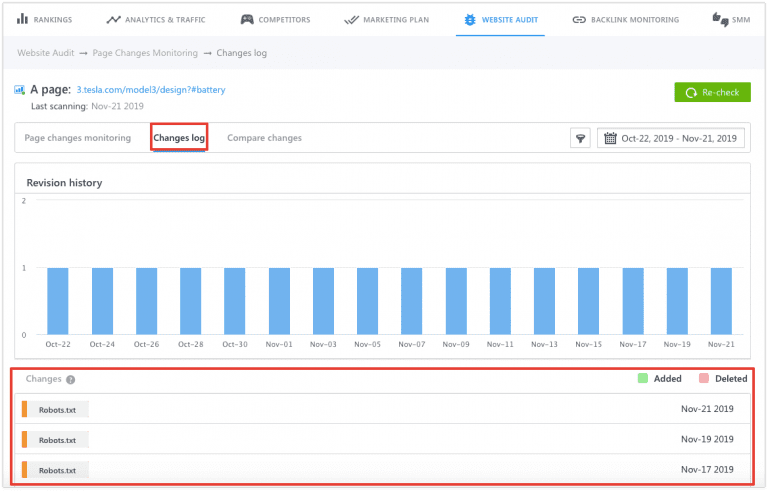
Task: Click the pink Deleted legend swatch
Action: click(704, 378)
